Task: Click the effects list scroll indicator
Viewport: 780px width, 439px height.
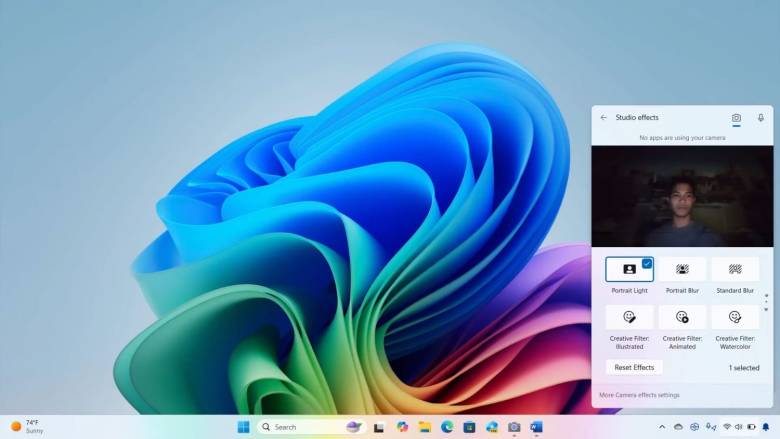Action: (766, 302)
